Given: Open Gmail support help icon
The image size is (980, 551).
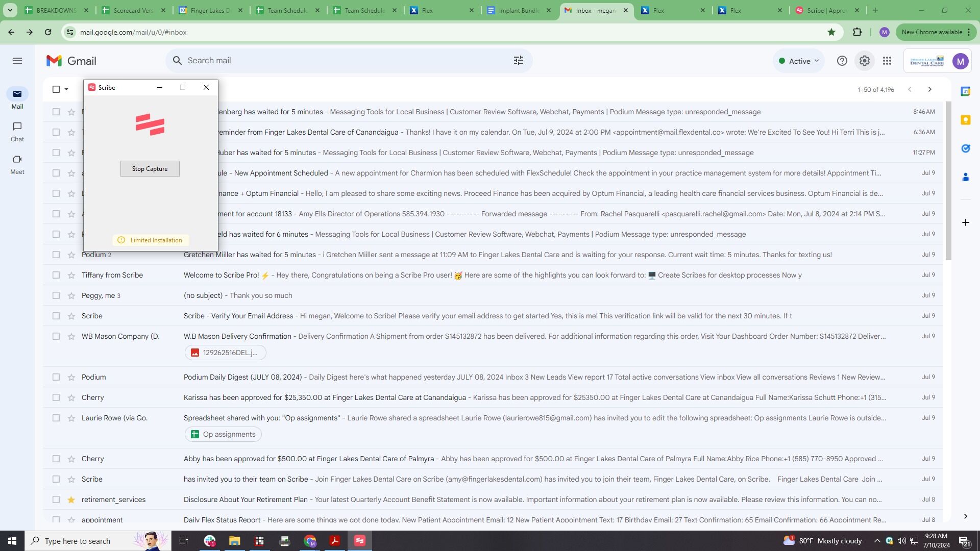Looking at the screenshot, I should click(x=842, y=61).
